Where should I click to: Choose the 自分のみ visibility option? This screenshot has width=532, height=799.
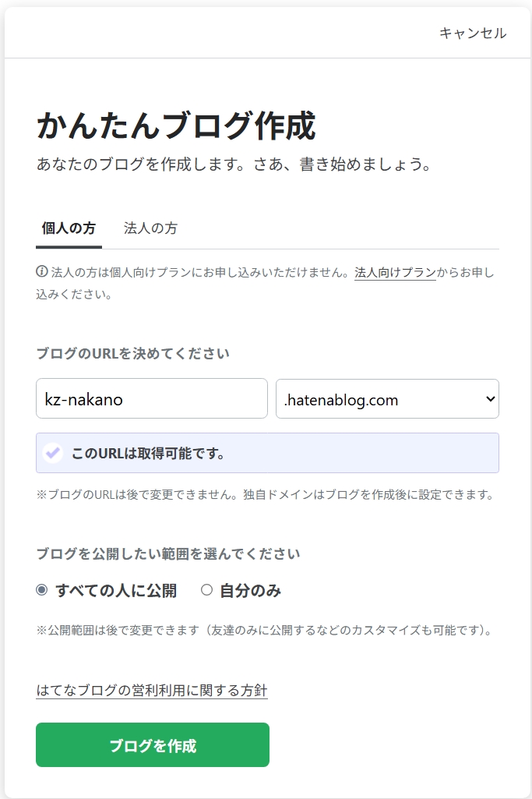click(x=206, y=590)
